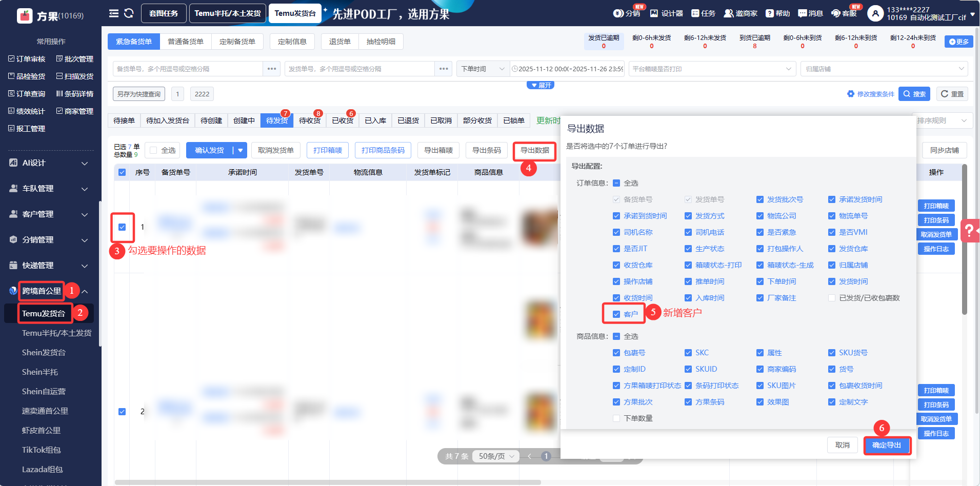Click the 导出数据 button
Screen dimensions: 980x486
(535, 150)
